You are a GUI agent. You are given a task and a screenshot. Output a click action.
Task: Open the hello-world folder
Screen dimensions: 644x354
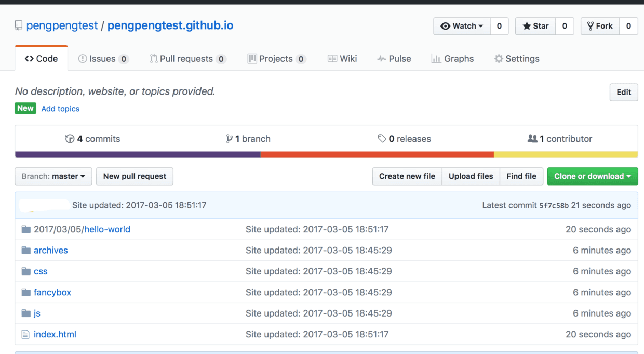click(107, 229)
